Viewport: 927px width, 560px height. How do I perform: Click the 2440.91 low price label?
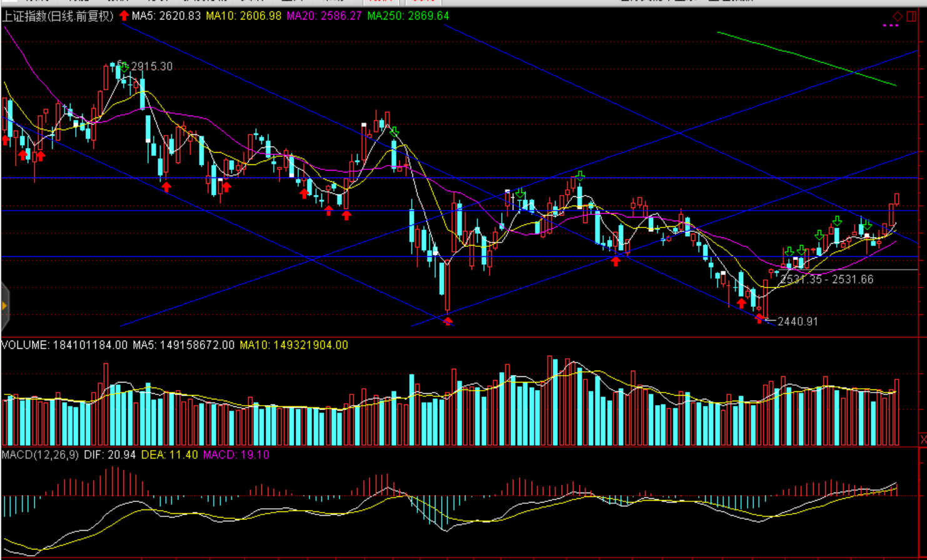(x=798, y=321)
